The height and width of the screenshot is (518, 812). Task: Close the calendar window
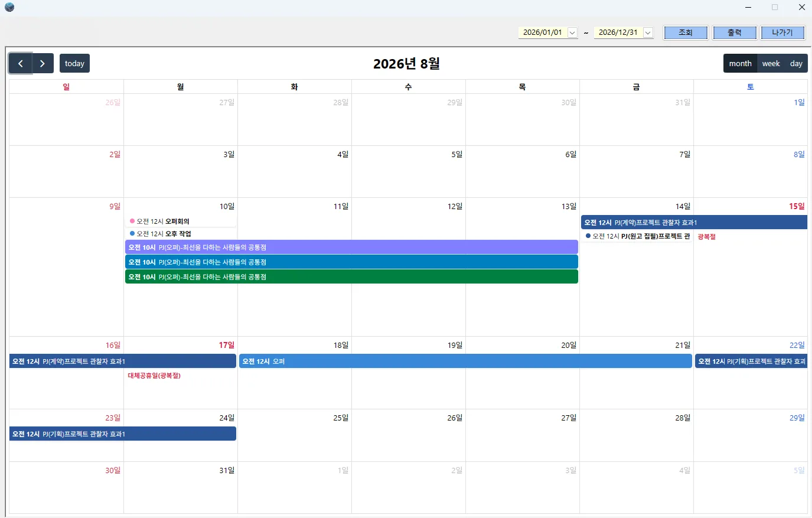pos(802,7)
